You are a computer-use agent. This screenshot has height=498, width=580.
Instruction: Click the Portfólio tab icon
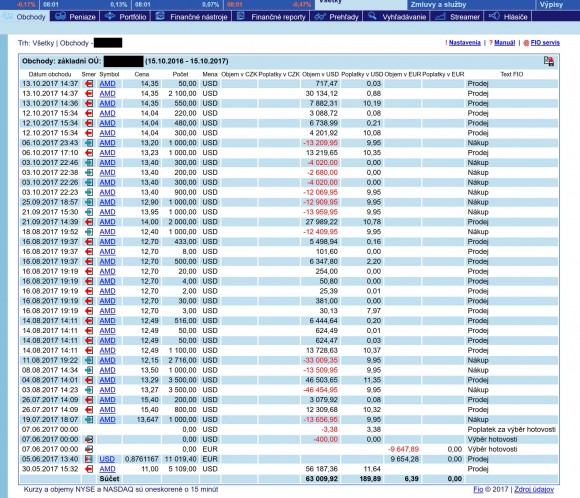[x=110, y=16]
